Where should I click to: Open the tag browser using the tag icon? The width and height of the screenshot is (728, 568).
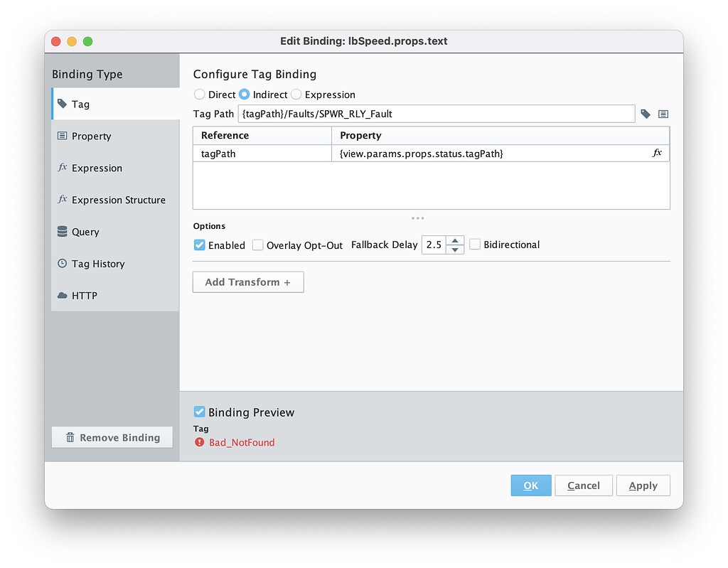click(x=646, y=114)
